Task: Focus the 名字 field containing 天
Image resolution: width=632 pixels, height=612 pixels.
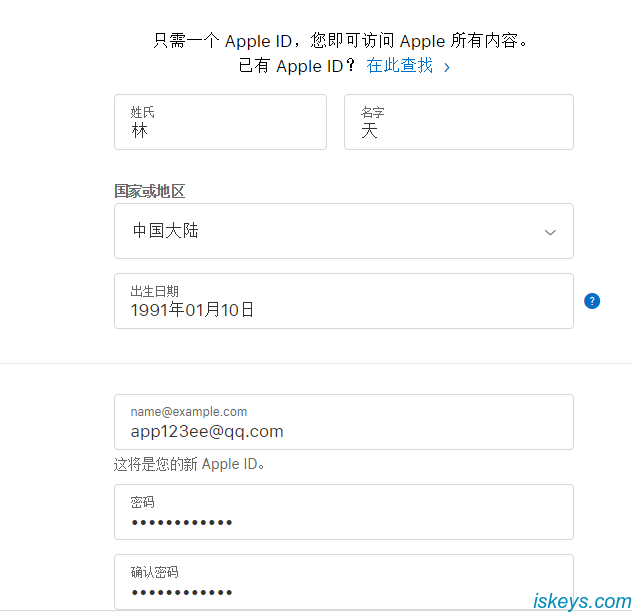Action: point(458,123)
